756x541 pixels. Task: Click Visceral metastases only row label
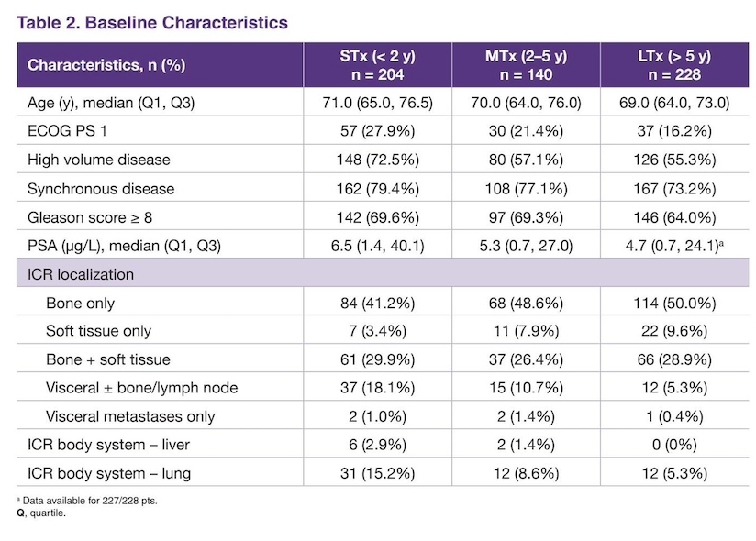(130, 416)
